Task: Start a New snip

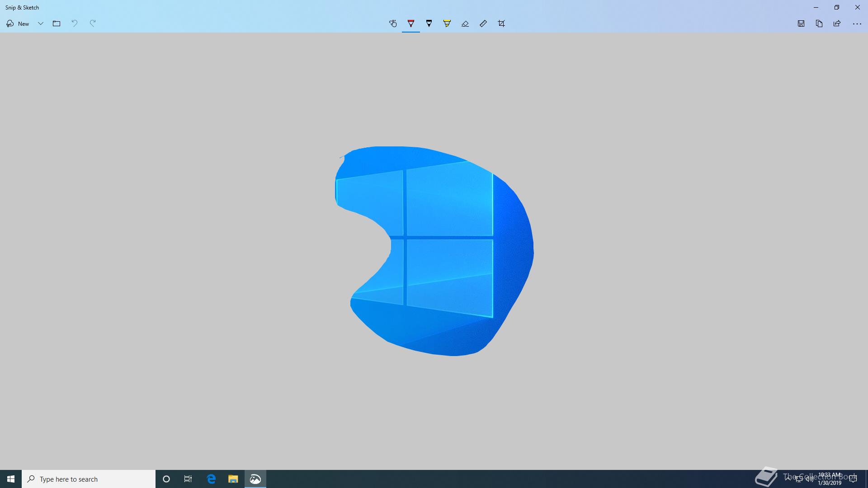Action: [18, 23]
